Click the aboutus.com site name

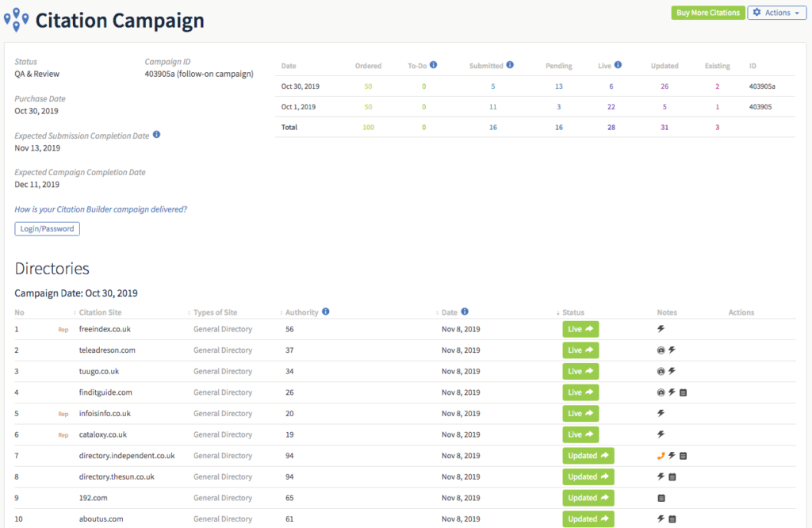coord(101,519)
